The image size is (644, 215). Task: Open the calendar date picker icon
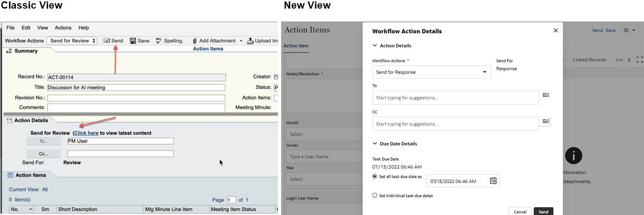[493, 181]
